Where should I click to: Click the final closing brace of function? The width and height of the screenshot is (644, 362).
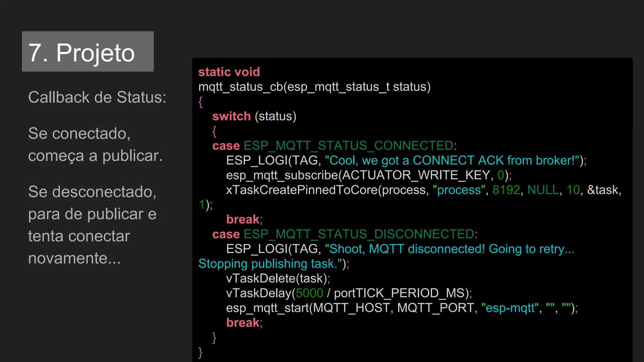pyautogui.click(x=200, y=352)
